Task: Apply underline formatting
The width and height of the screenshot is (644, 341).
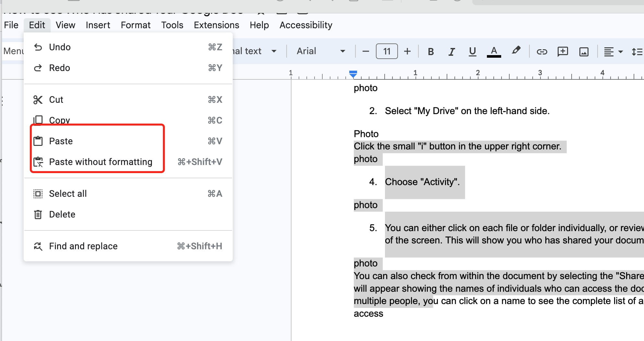Action: click(x=472, y=52)
